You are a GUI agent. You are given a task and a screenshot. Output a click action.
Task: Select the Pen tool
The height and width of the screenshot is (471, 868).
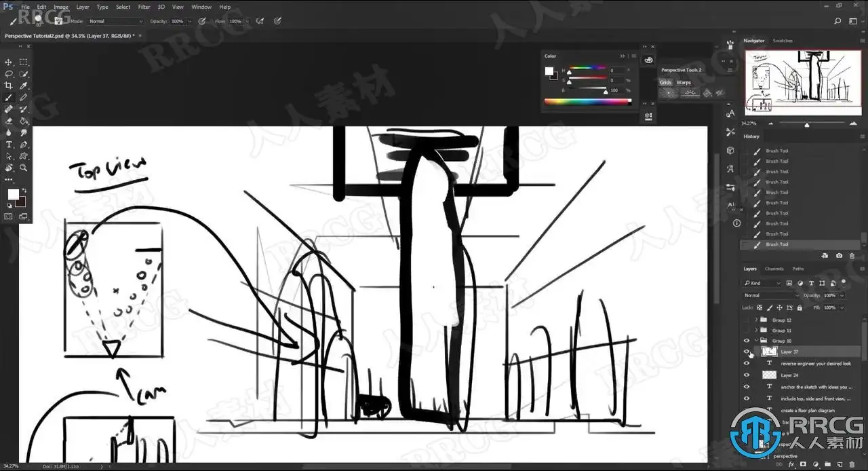click(x=24, y=145)
